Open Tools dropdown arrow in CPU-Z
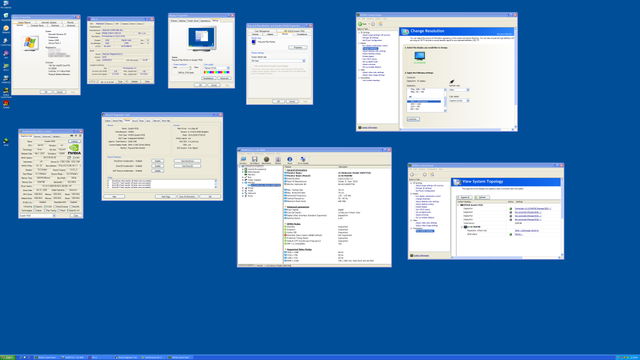Image resolution: width=640 pixels, height=360 pixels. (126, 82)
